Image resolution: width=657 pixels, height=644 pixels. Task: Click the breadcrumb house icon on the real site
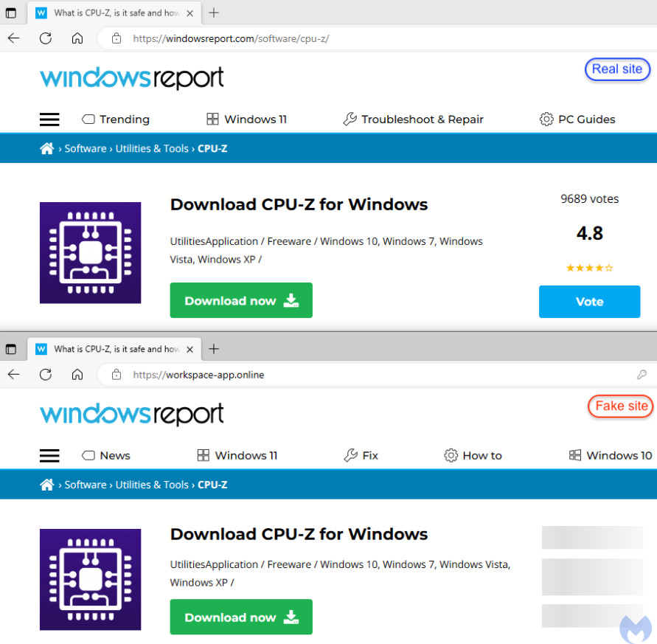tap(46, 149)
